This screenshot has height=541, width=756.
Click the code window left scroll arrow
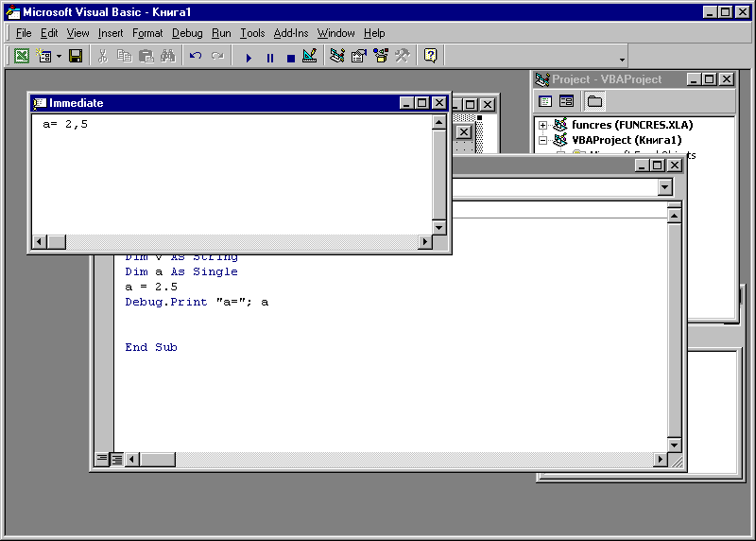point(132,459)
